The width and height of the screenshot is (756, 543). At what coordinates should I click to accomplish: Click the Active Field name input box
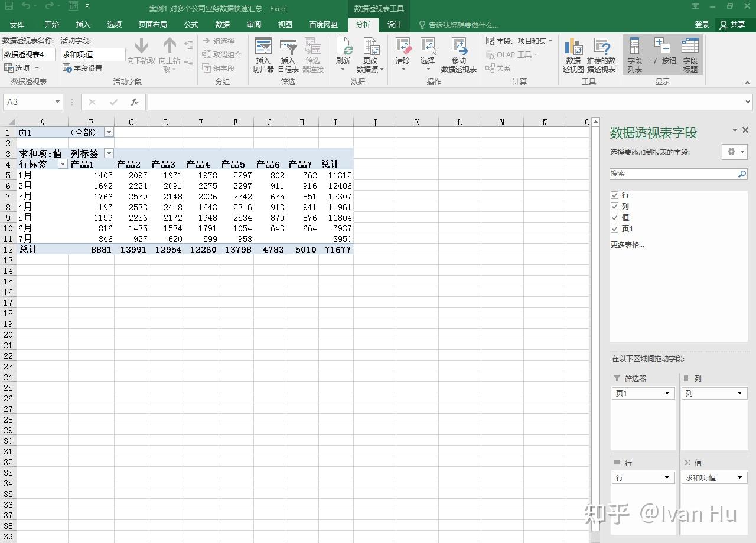93,54
